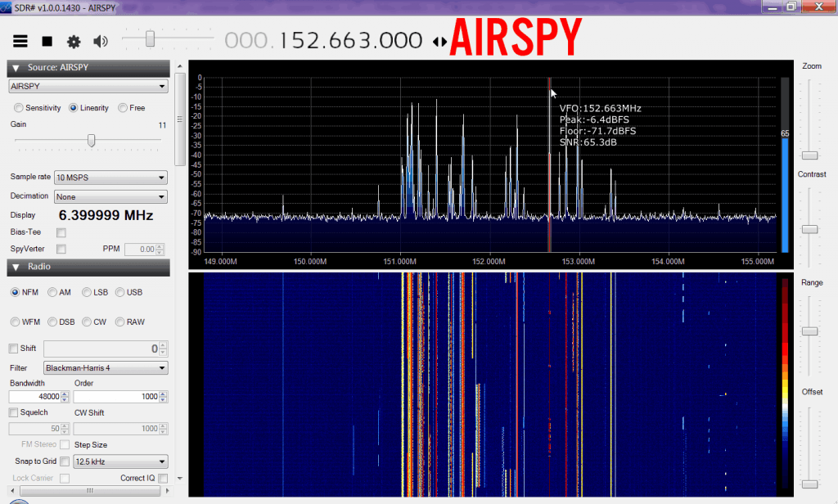Click the frequency tuning arrows icon
This screenshot has height=504, width=838.
pos(439,41)
